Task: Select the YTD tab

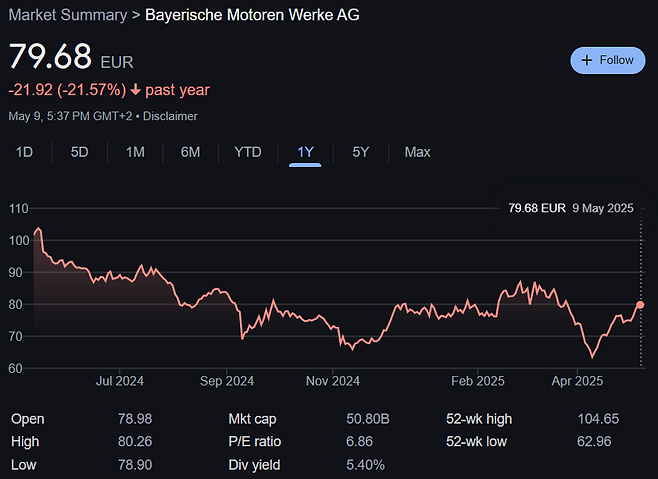Action: click(x=247, y=152)
